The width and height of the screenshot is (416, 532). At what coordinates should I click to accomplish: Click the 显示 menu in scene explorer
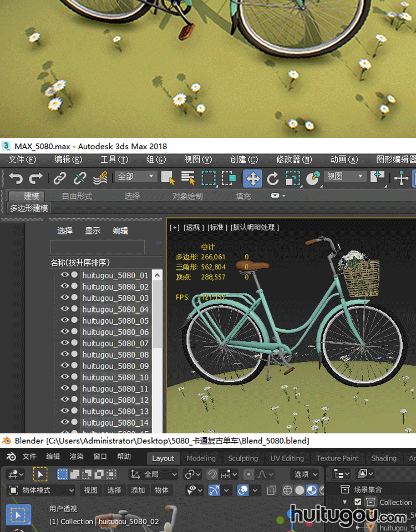click(93, 231)
